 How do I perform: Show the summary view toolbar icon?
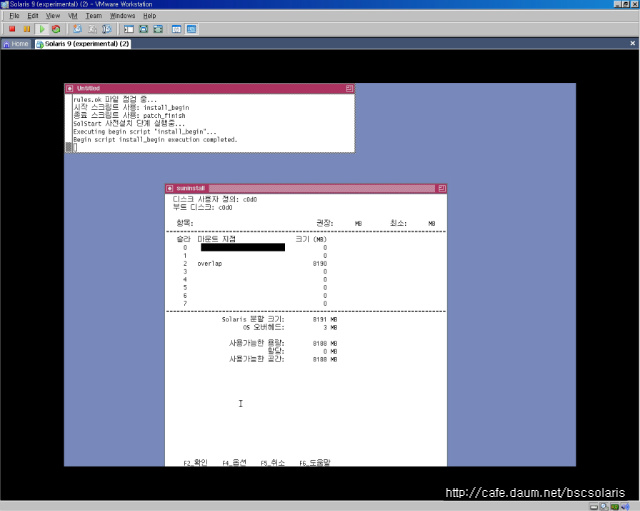176,29
